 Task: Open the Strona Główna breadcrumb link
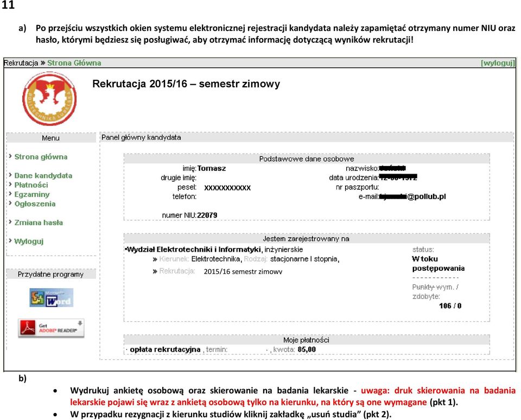(74, 63)
